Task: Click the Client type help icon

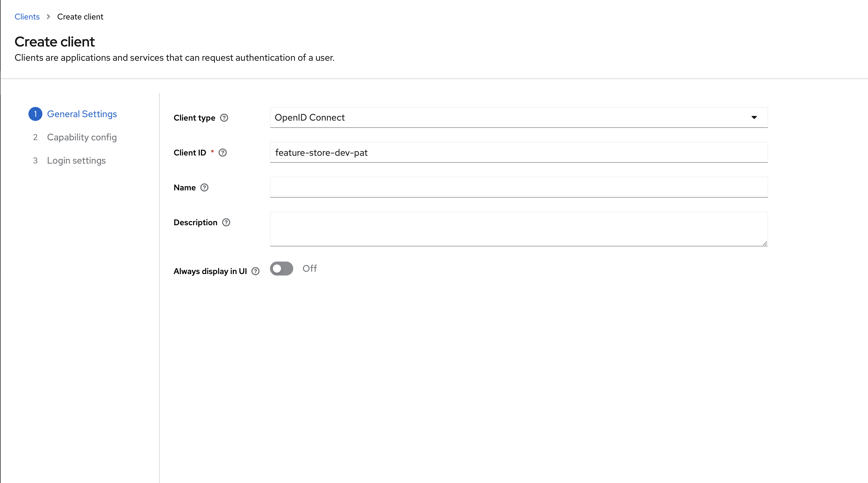Action: pos(224,118)
